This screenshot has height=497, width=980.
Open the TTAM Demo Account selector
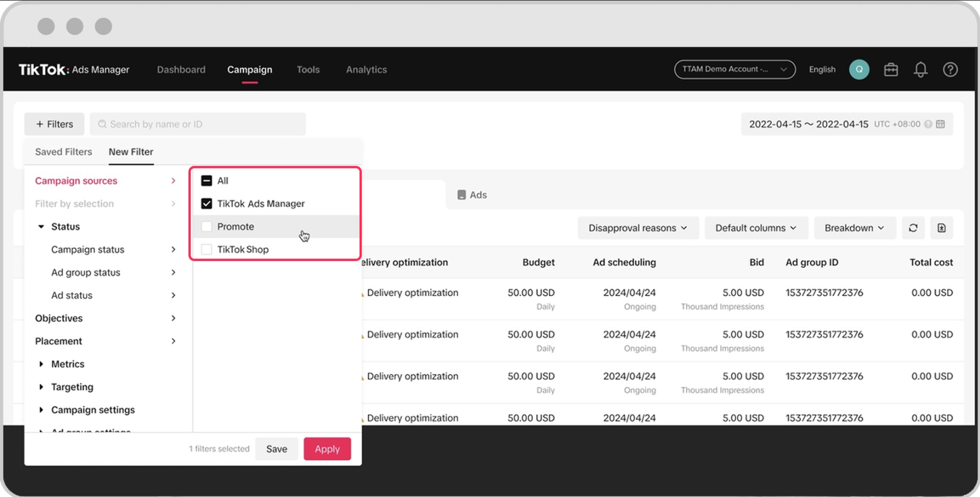click(x=734, y=69)
